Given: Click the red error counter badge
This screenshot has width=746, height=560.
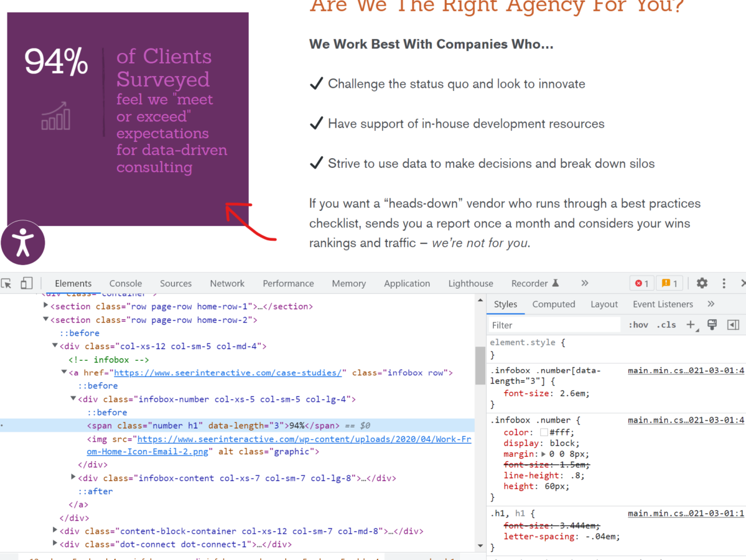Looking at the screenshot, I should [641, 283].
